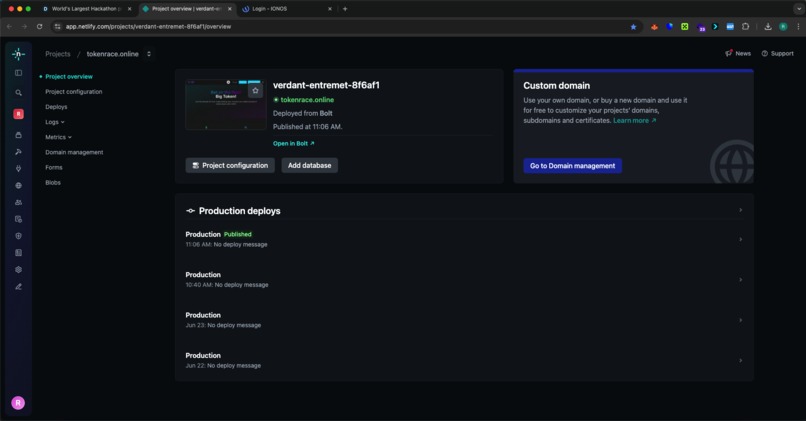Select Project overview in the sidebar

(x=69, y=77)
